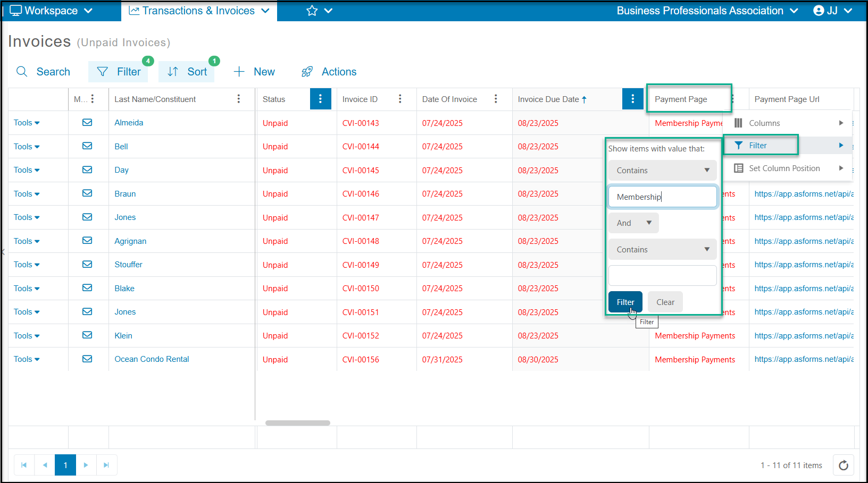The width and height of the screenshot is (868, 483).
Task: Open the Actions rocket menu
Action: click(x=329, y=72)
